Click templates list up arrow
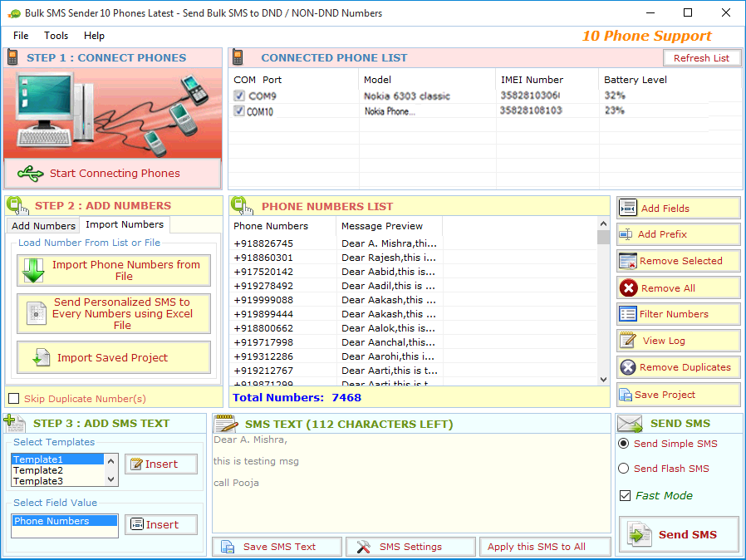 coord(110,460)
